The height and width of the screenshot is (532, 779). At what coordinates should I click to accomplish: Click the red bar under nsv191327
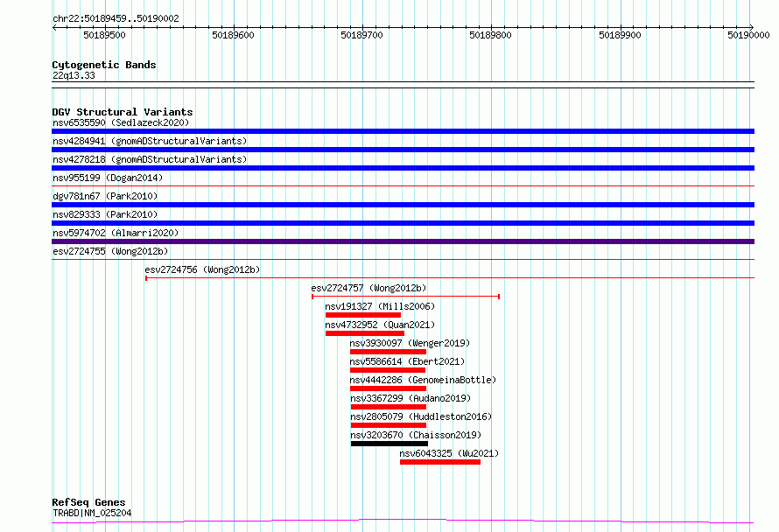[363, 315]
